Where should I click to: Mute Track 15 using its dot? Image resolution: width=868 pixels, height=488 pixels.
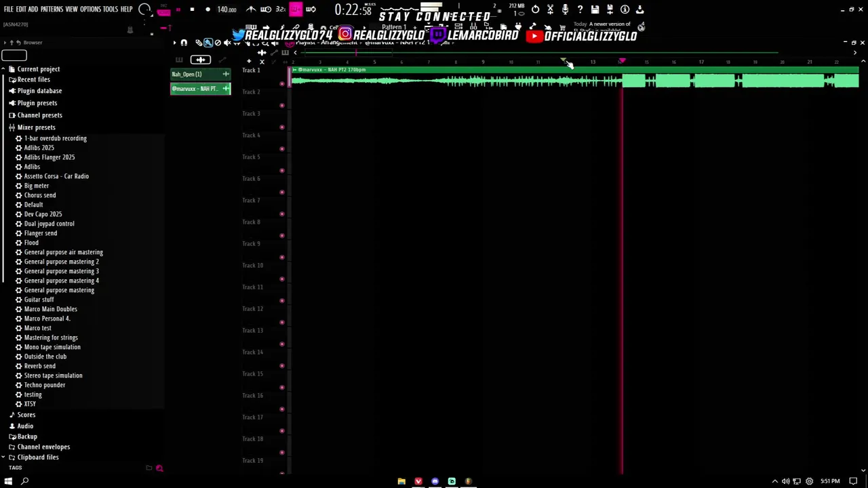(282, 387)
